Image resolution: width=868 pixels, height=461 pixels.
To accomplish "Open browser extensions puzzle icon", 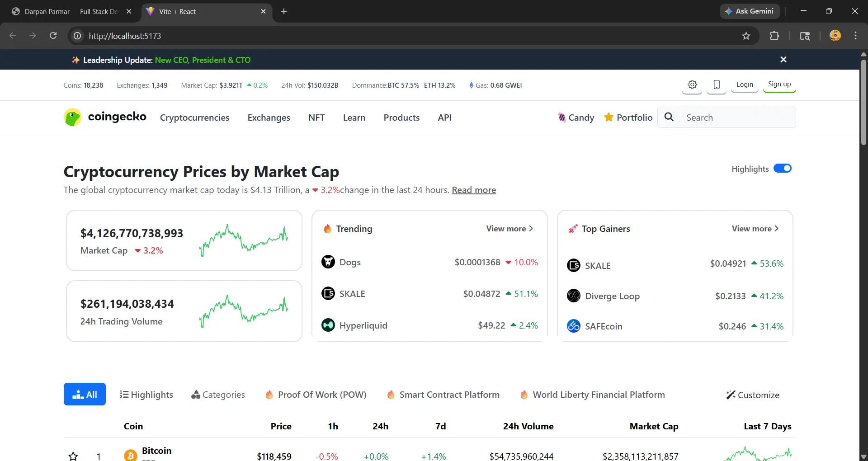I will [x=774, y=36].
